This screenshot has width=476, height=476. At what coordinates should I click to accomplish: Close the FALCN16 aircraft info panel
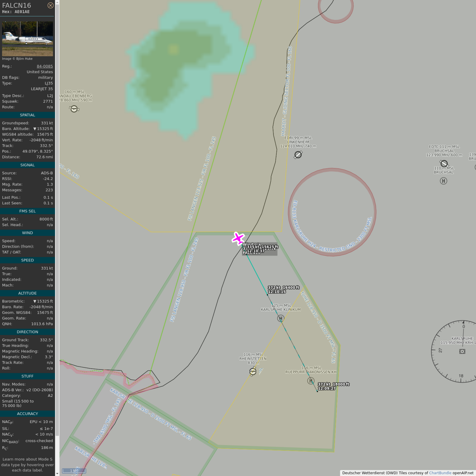50,5
